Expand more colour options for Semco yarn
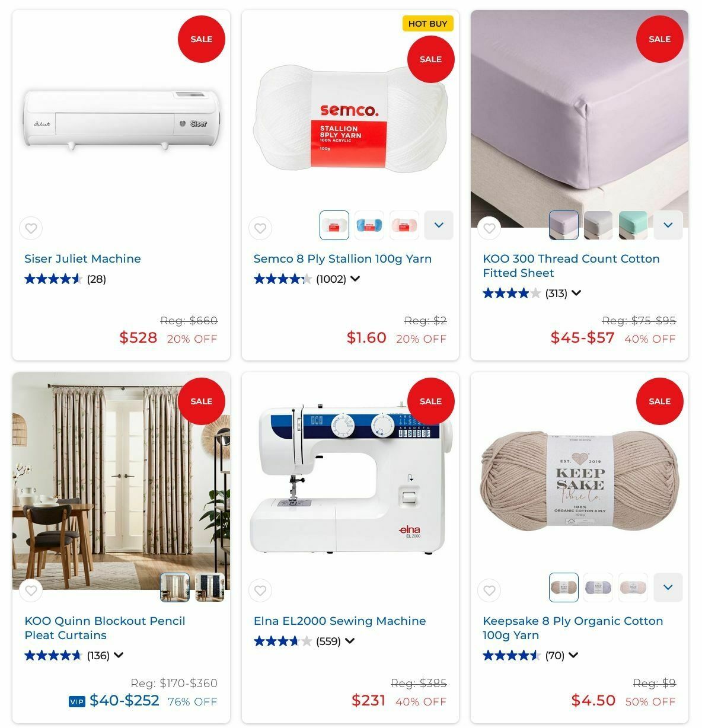The image size is (702, 728). (x=439, y=225)
